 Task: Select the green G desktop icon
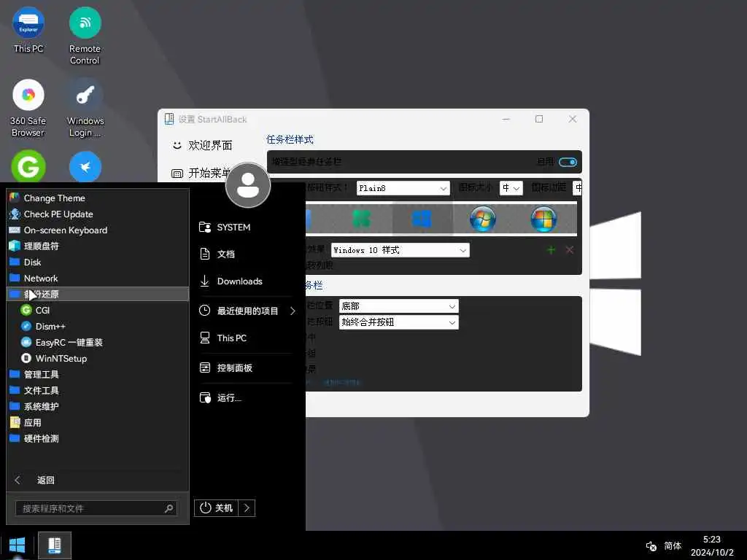point(28,166)
